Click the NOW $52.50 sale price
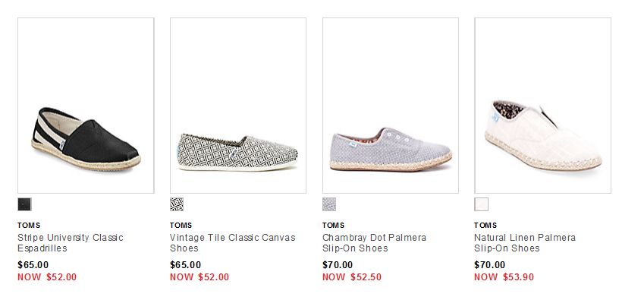 pos(352,276)
